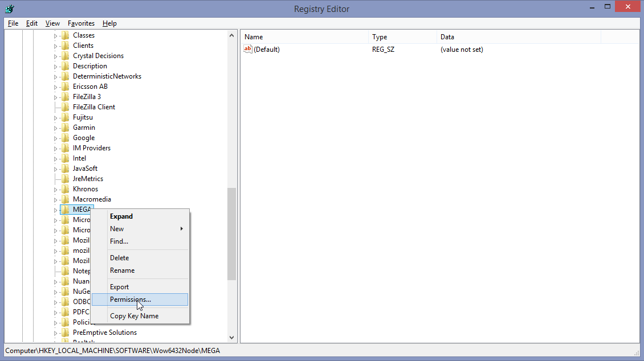The height and width of the screenshot is (361, 644).
Task: Click the Registry Editor app icon in title bar
Action: click(9, 9)
